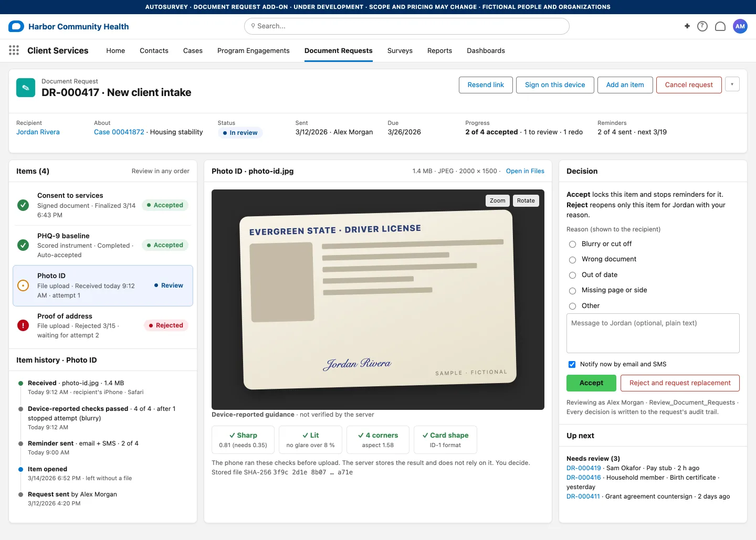Image resolution: width=756 pixels, height=540 pixels.
Task: Go to the Home tab
Action: pos(115,51)
